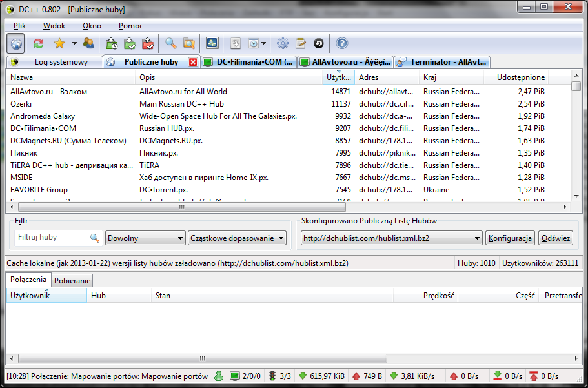Click the Search magnifying glass toolbar icon
The height and width of the screenshot is (388, 588).
pyautogui.click(x=170, y=43)
